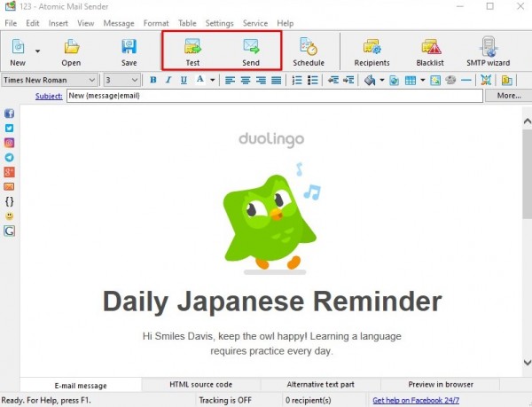Click the New message icon

point(18,46)
